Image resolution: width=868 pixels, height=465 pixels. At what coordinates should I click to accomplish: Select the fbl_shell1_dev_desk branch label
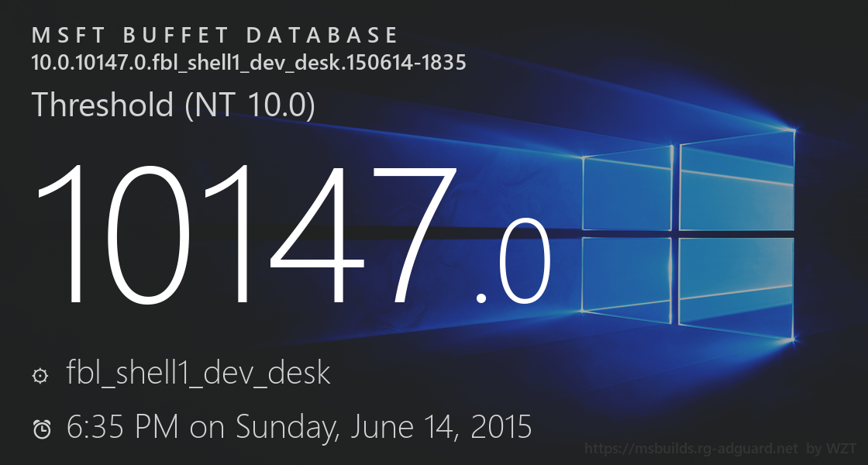(198, 374)
